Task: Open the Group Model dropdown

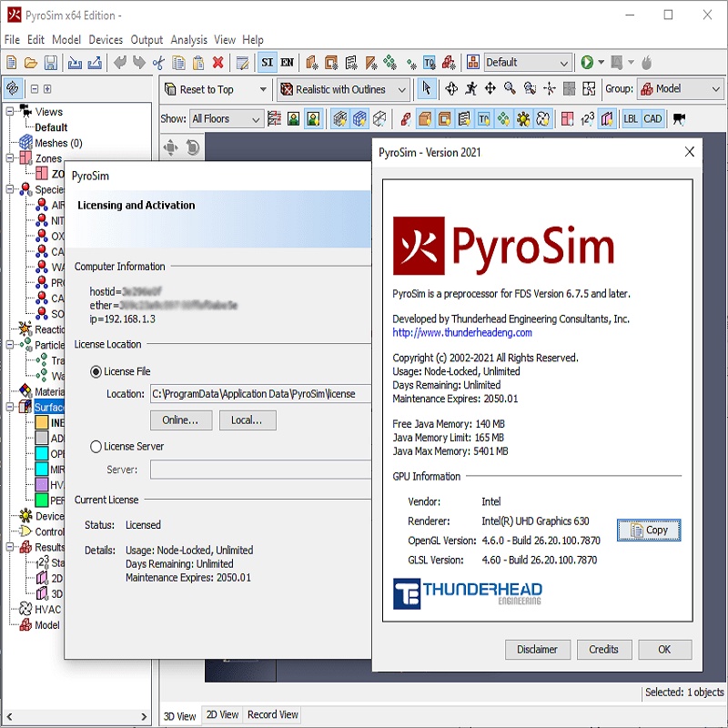Action: click(679, 89)
